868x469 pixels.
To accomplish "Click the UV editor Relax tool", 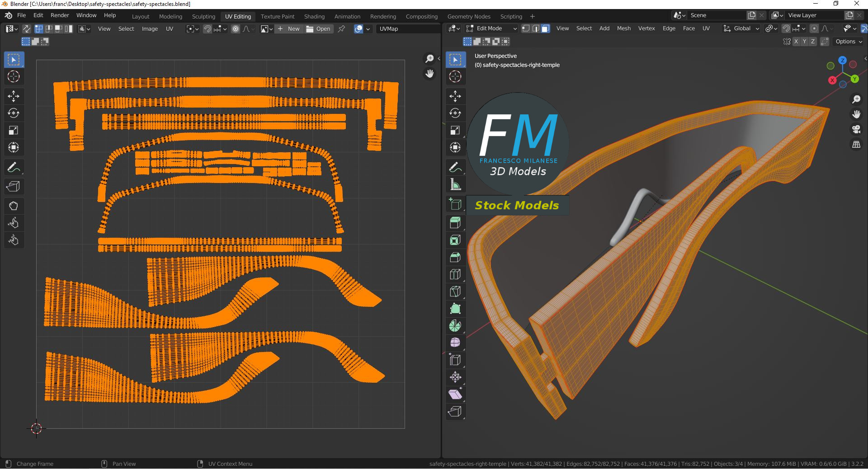I will coord(14,223).
